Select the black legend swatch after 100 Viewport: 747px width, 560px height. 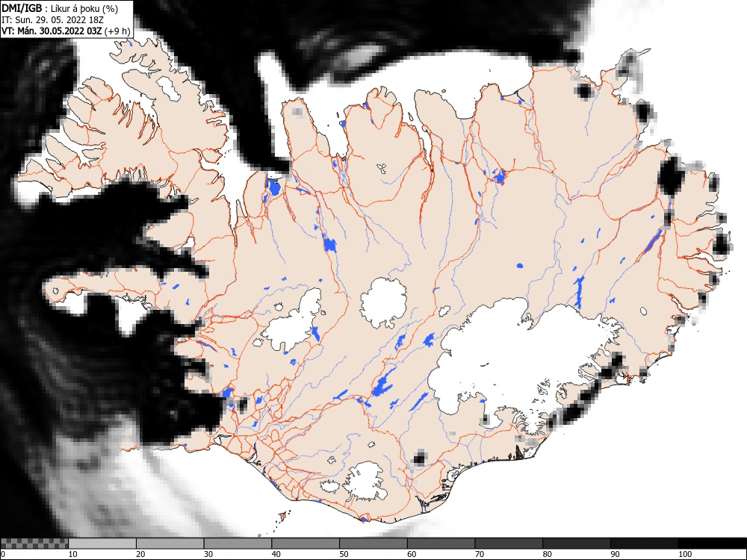(x=712, y=544)
